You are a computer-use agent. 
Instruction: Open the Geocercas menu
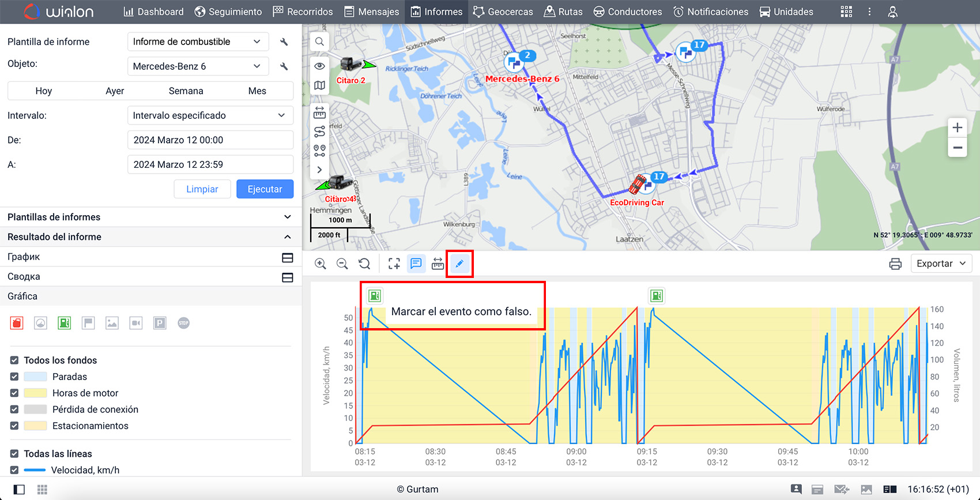[x=503, y=12]
